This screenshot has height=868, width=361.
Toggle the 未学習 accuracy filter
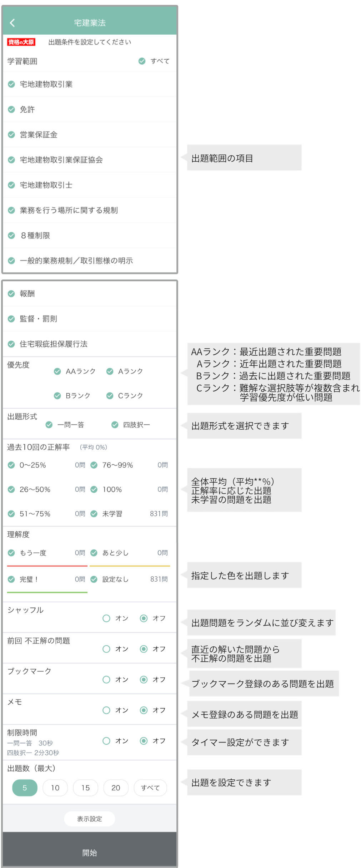click(x=94, y=514)
